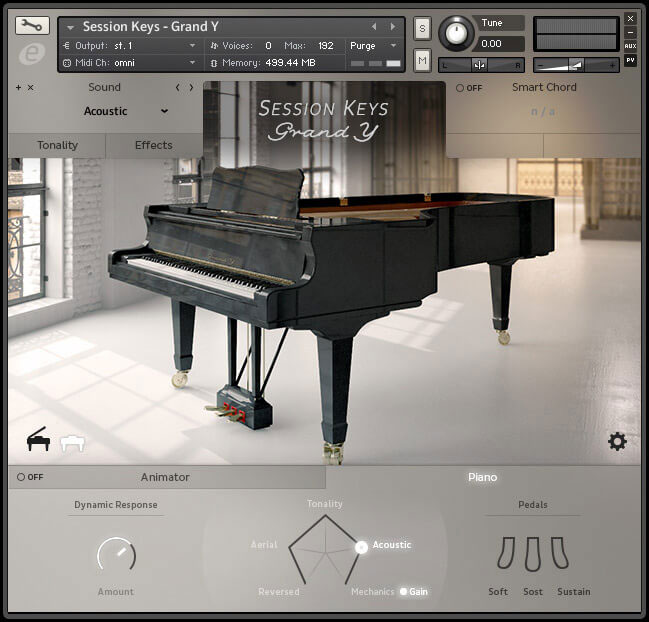Select Acoustic tonality point
The height and width of the screenshot is (622, 649).
(361, 547)
